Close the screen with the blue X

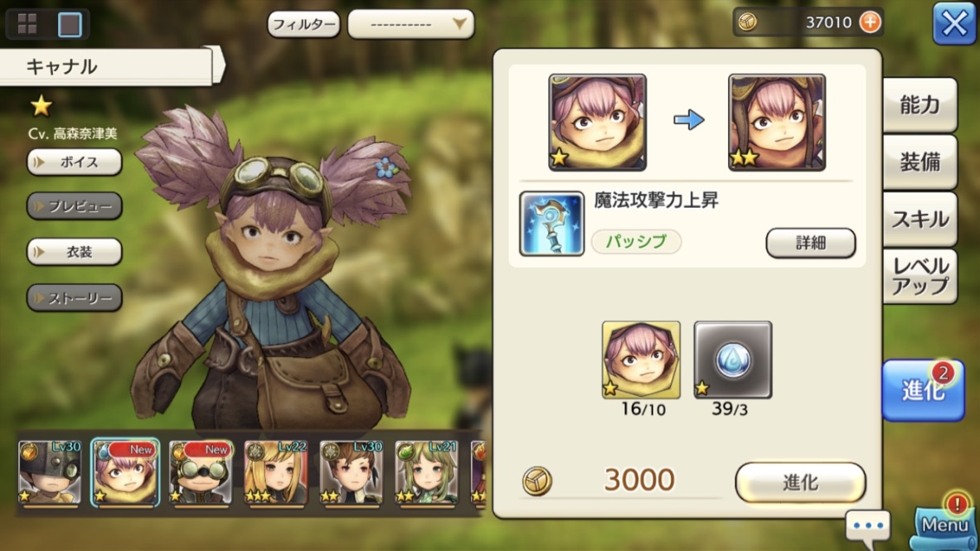954,24
